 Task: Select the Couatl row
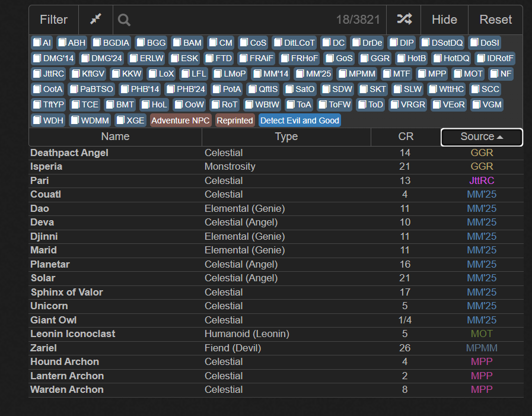[276, 195]
